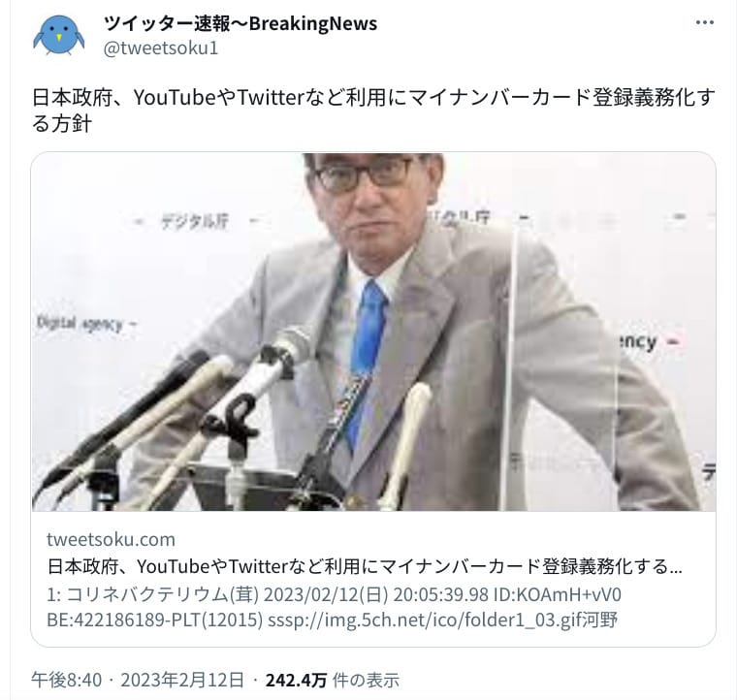Click the Digital agency text in the photo

80,323
